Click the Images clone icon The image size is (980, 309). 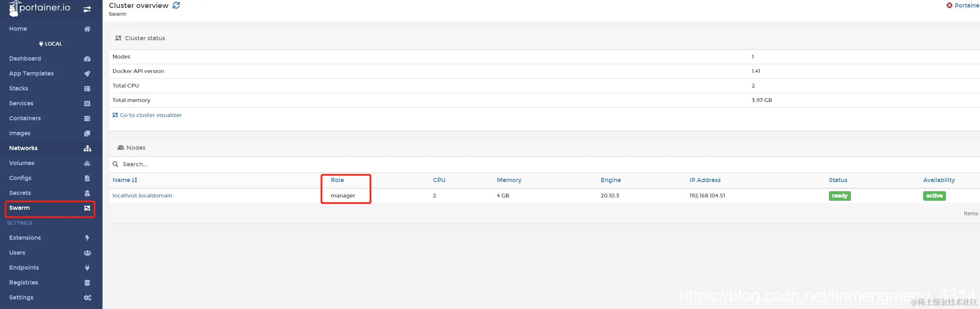coord(87,134)
